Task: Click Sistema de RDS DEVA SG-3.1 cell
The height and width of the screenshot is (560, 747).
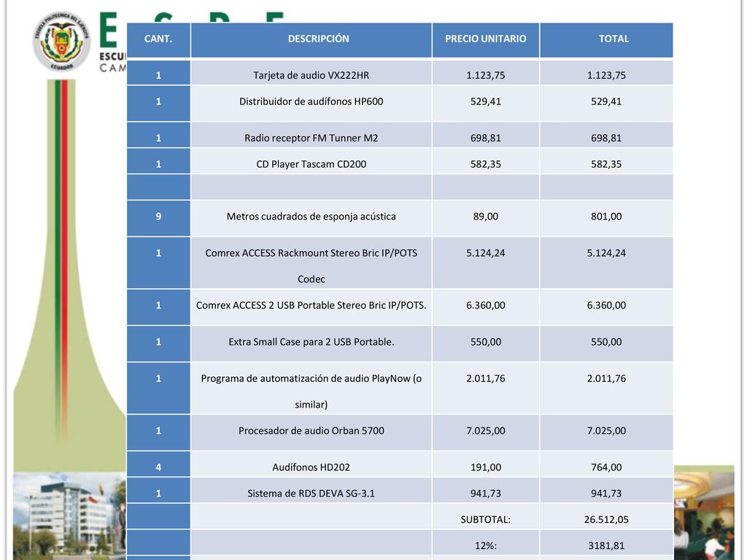Action: click(311, 491)
